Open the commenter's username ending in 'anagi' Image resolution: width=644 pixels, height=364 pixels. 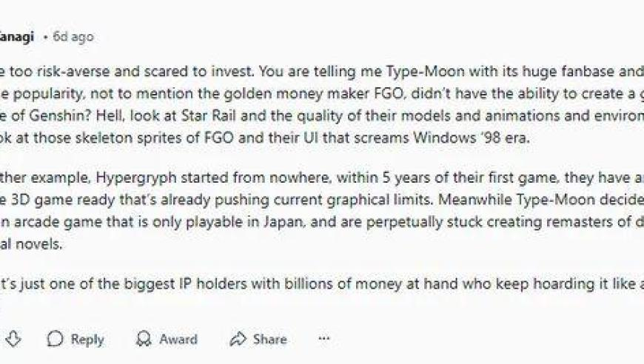point(16,37)
